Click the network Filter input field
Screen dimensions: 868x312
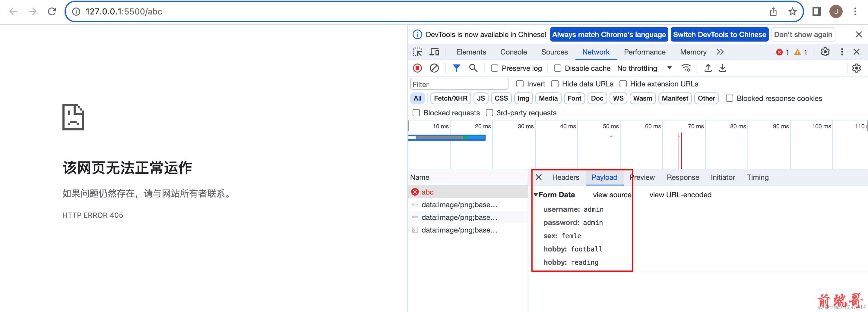pos(459,84)
